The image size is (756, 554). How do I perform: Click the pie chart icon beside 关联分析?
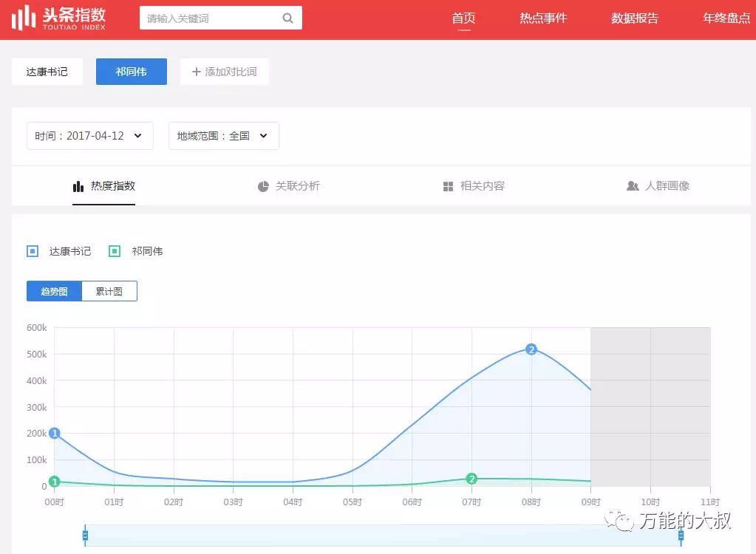pos(263,186)
